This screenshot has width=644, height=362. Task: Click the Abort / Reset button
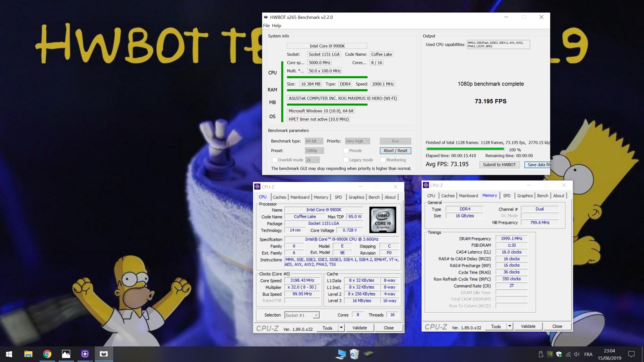coord(395,151)
